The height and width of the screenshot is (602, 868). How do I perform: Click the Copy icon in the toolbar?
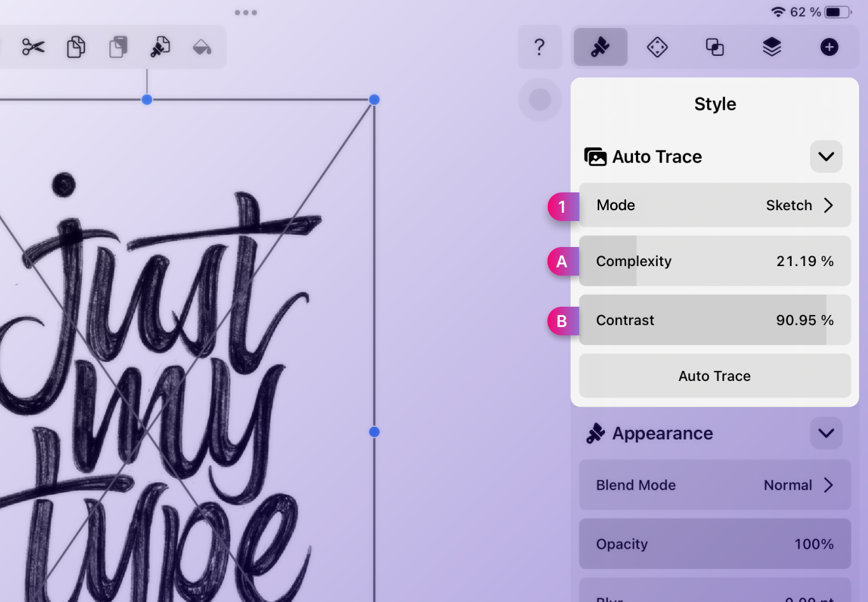click(x=76, y=47)
